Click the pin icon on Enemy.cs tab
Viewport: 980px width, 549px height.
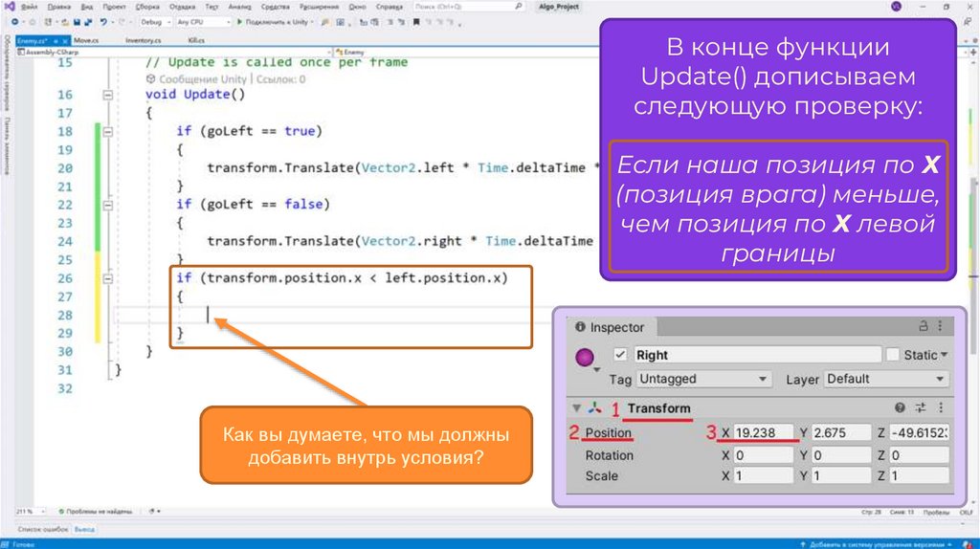(x=55, y=41)
